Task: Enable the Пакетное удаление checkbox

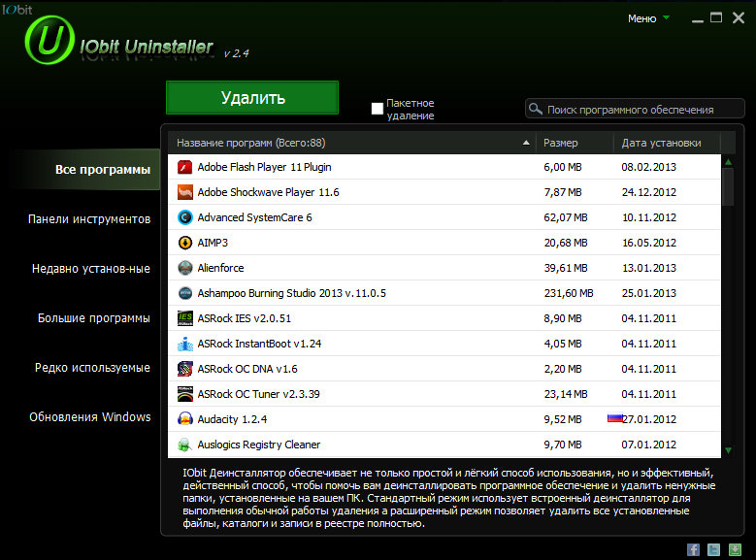Action: pos(378,109)
